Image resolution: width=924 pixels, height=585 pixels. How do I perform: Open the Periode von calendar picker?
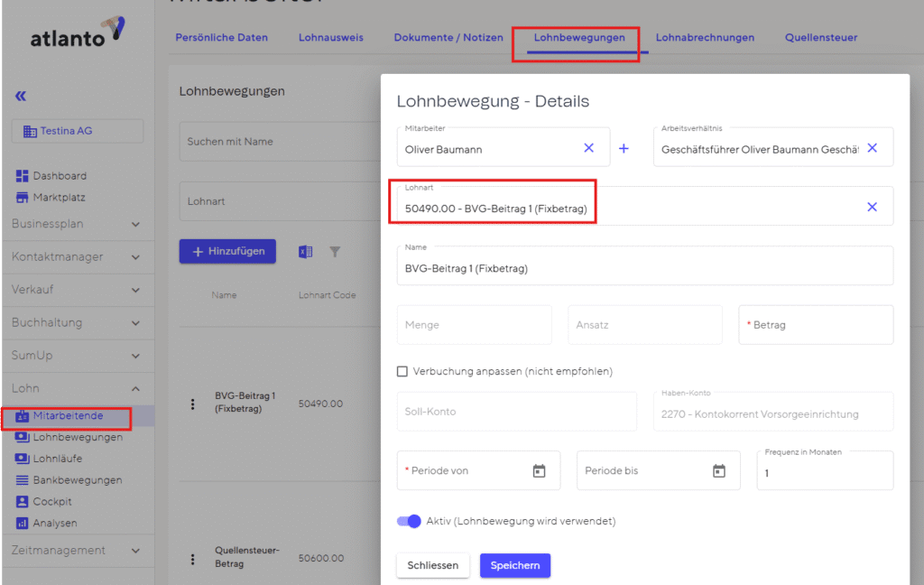(539, 470)
